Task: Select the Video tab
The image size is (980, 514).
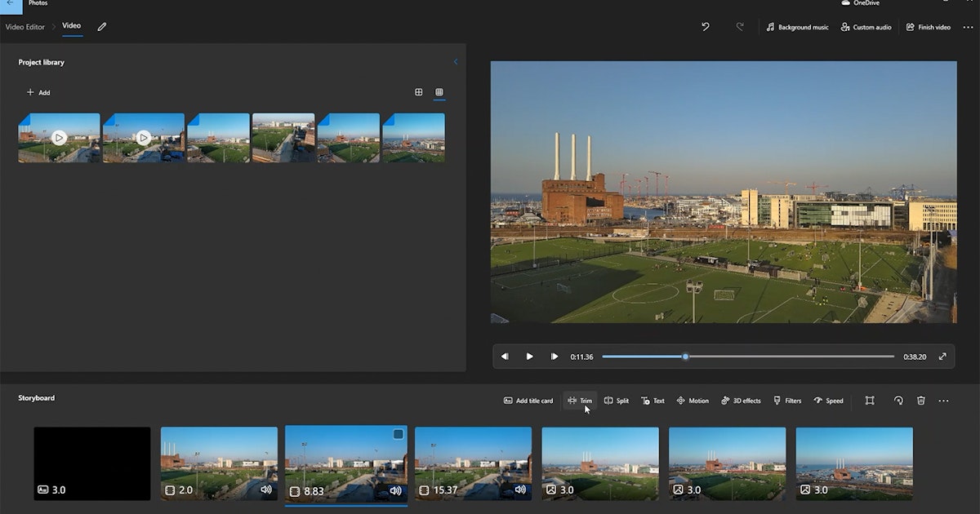Action: (71, 25)
